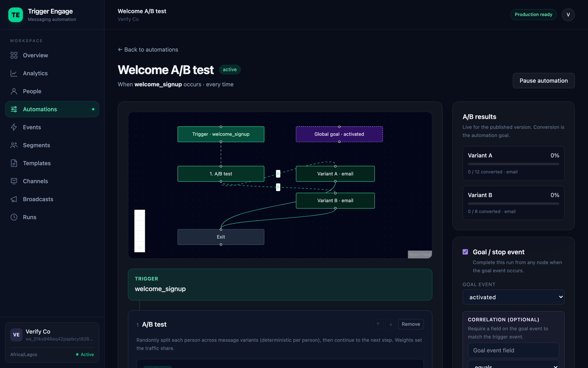The width and height of the screenshot is (588, 368).
Task: Click the CORRELATION (OPTIONAL) heading
Action: pos(503,320)
